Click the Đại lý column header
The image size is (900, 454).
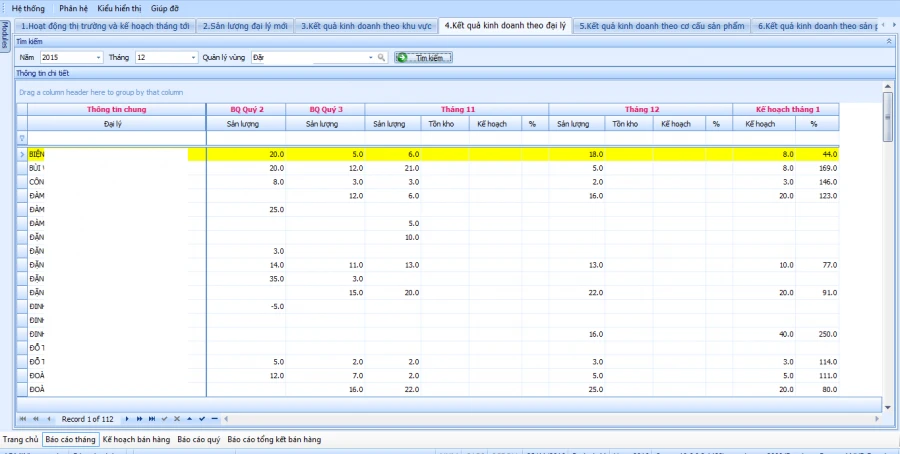tap(117, 123)
